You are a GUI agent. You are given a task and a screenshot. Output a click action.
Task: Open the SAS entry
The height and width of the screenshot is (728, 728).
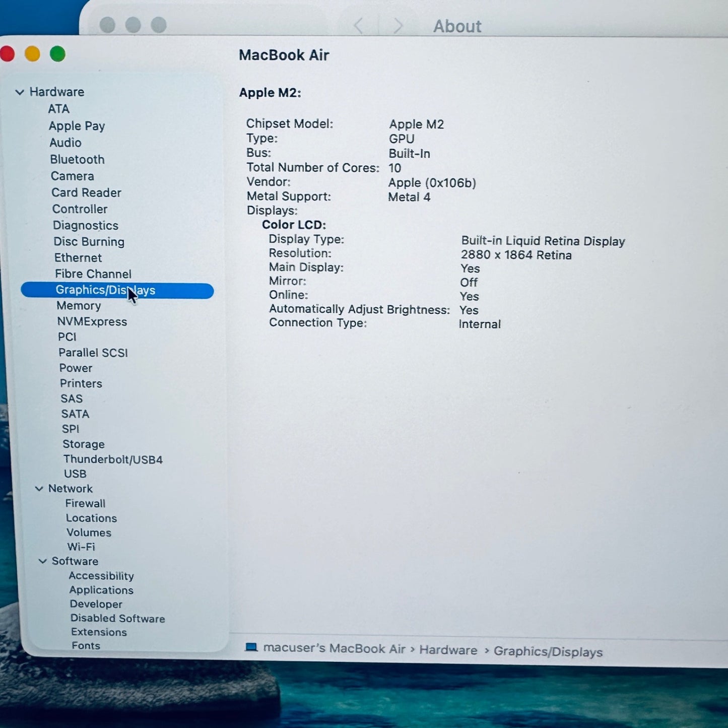(72, 399)
